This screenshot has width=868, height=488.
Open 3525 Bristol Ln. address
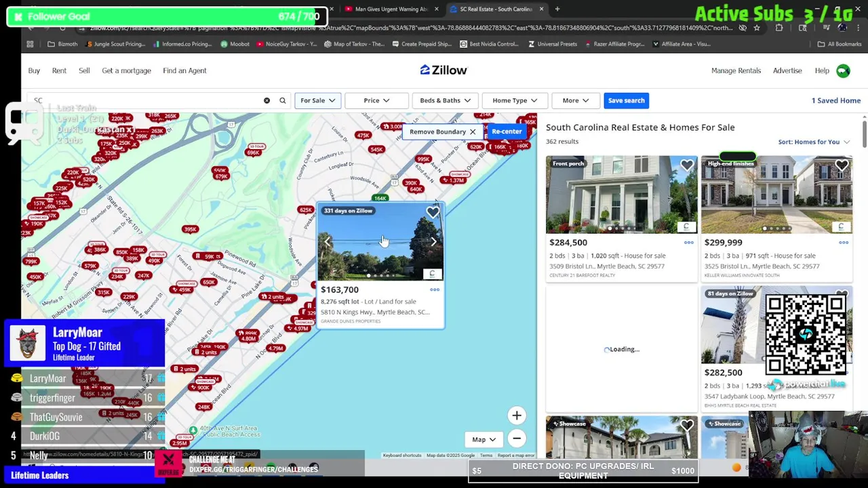(762, 266)
